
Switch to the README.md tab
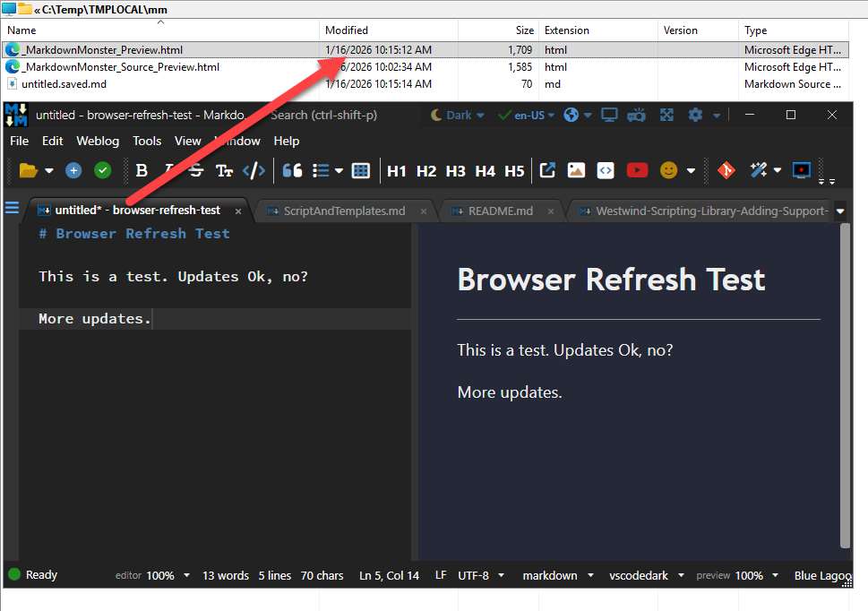[500, 211]
